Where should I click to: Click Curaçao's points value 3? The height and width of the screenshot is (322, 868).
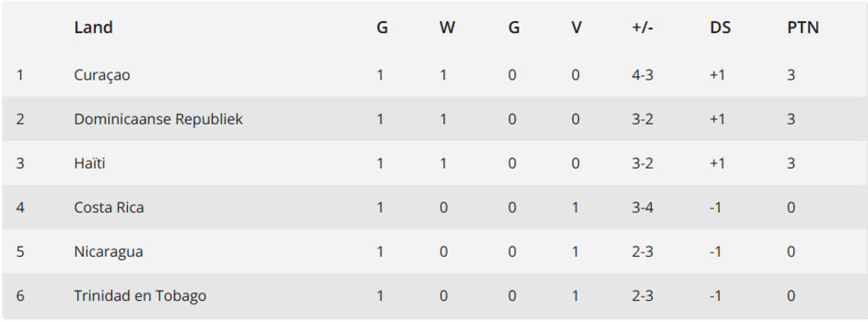click(791, 75)
